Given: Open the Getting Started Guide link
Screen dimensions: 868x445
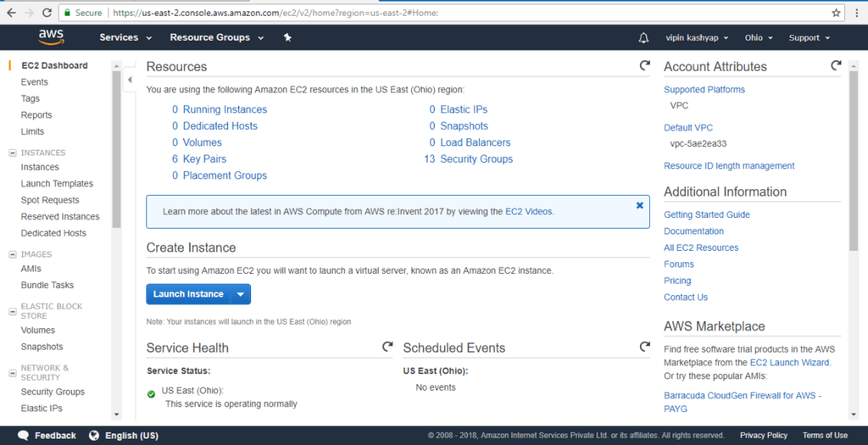Looking at the screenshot, I should (707, 214).
